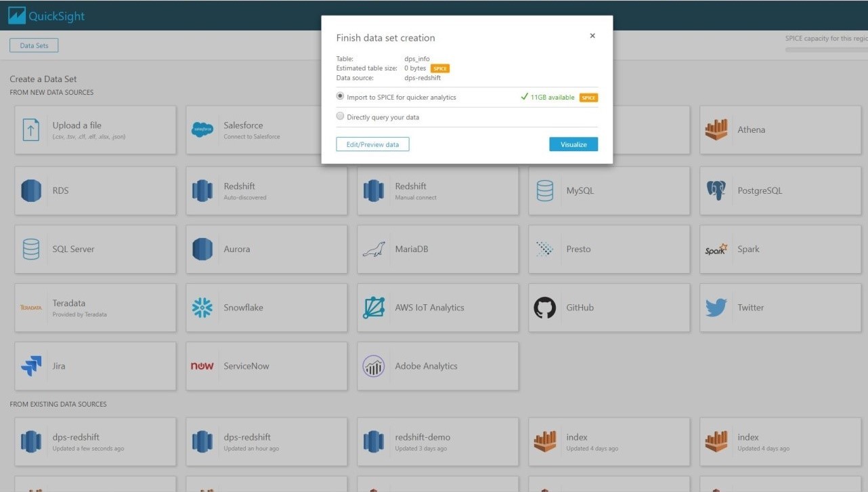Click the SPICE capacity progress bar
The width and height of the screenshot is (868, 492).
coord(826,49)
